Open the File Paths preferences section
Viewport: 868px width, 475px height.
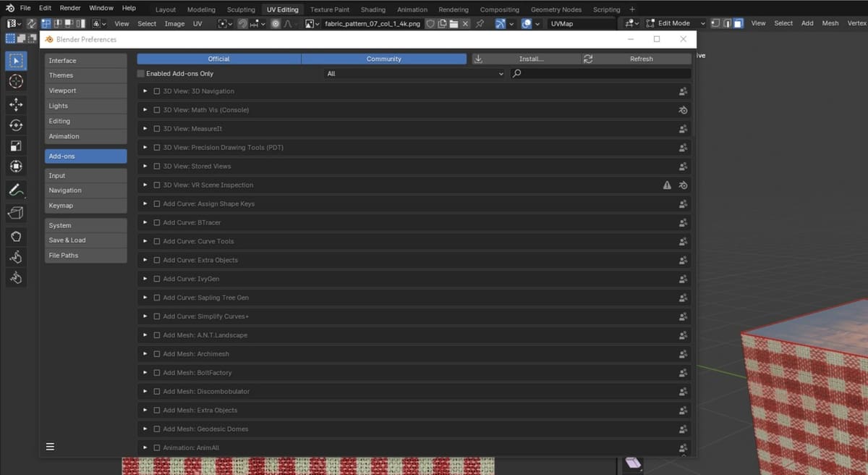pyautogui.click(x=85, y=256)
